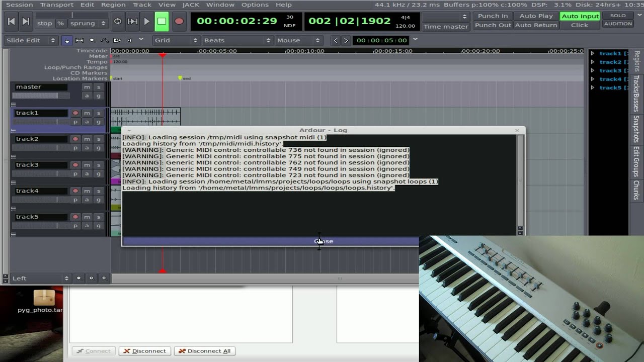Image resolution: width=644 pixels, height=362 pixels.
Task: Click the track2 name field
Action: tap(41, 139)
